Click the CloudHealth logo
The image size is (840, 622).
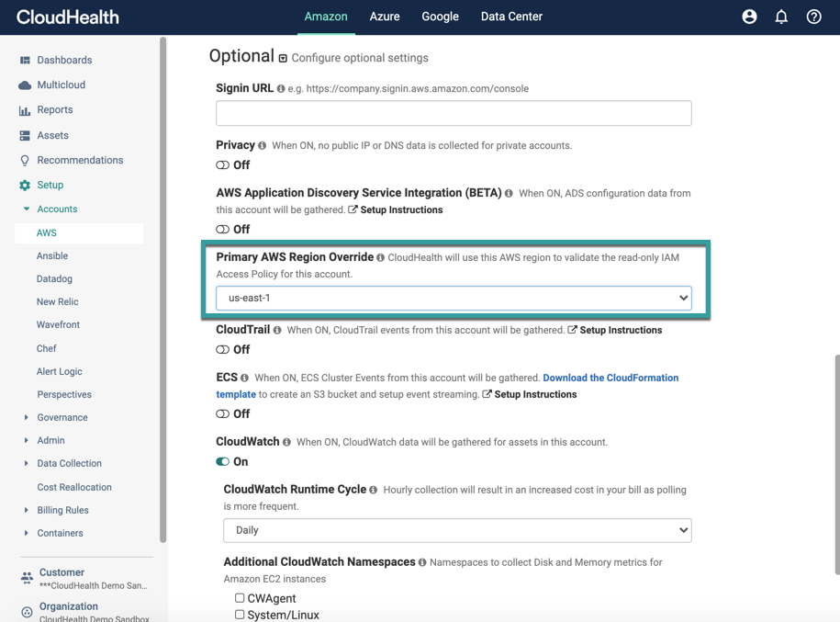[x=68, y=17]
